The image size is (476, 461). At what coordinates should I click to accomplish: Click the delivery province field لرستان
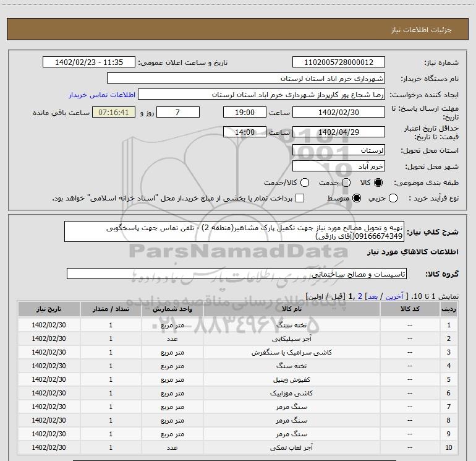tap(339, 150)
